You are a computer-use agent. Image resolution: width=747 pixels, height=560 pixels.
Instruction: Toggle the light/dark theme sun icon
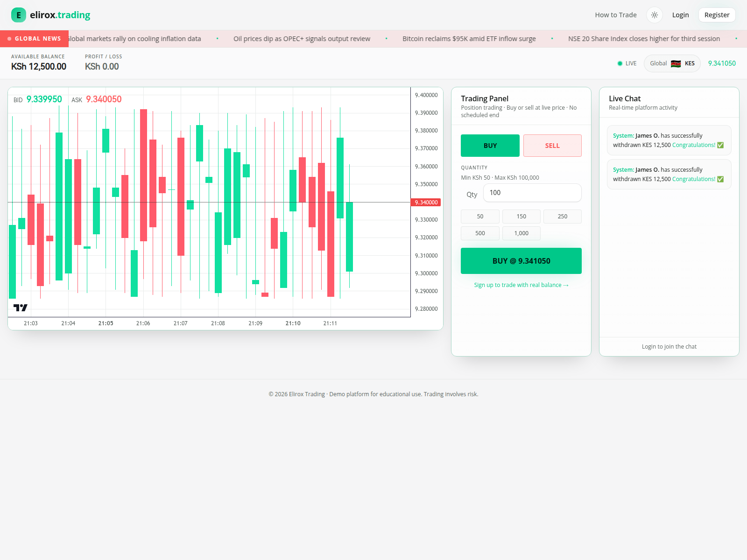pyautogui.click(x=655, y=15)
